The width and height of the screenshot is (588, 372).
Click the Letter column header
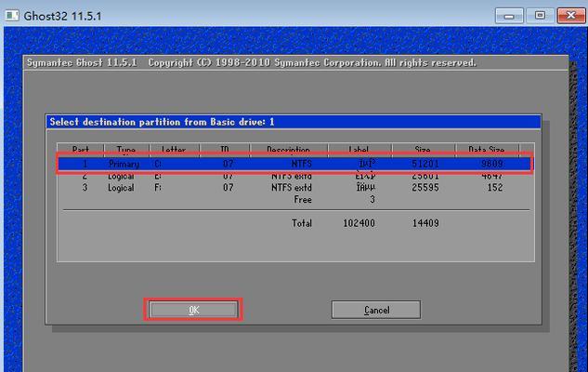pos(174,149)
